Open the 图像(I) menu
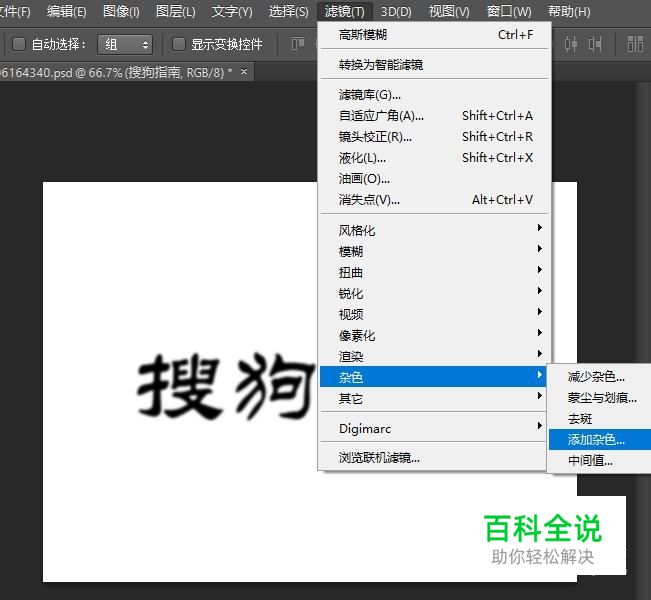 [x=121, y=11]
